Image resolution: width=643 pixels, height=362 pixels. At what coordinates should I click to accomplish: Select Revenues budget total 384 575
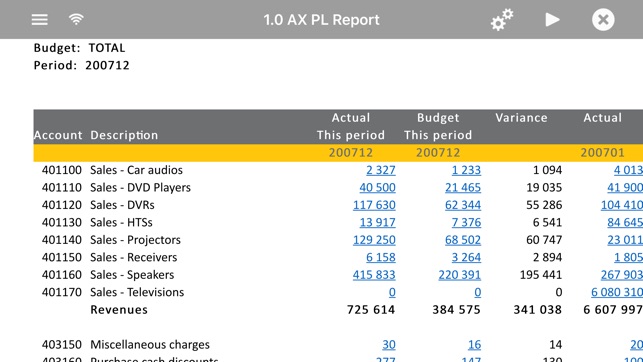456,310
